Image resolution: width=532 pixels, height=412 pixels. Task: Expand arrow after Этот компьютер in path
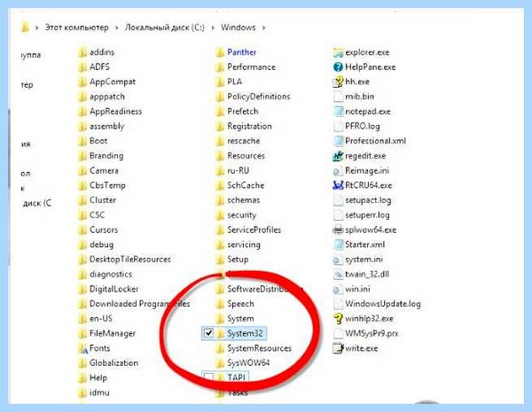click(x=117, y=27)
